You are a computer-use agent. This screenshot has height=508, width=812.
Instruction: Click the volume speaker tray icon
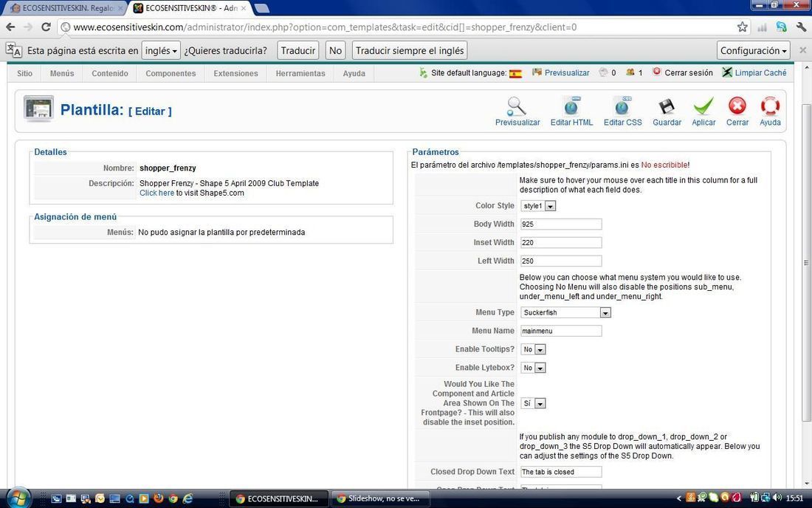(x=777, y=498)
